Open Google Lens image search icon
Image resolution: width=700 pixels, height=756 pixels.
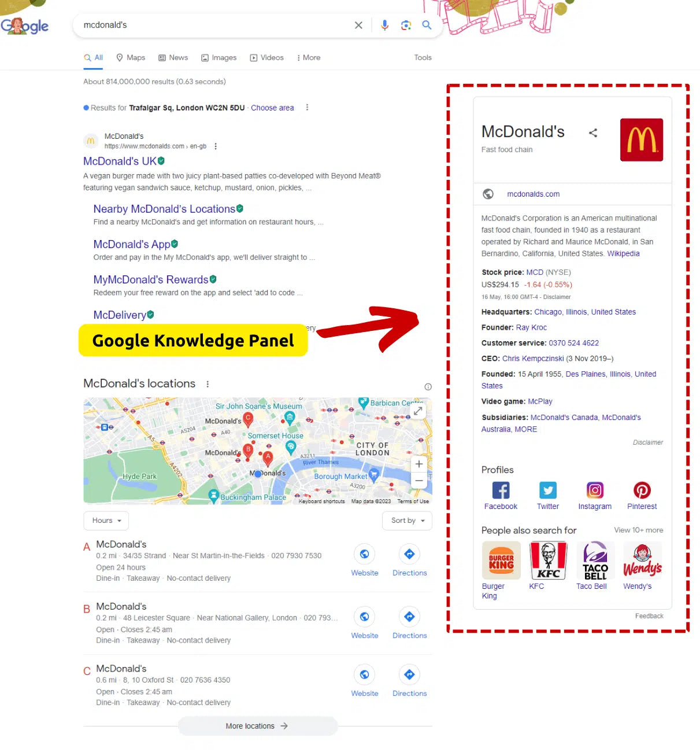tap(406, 25)
